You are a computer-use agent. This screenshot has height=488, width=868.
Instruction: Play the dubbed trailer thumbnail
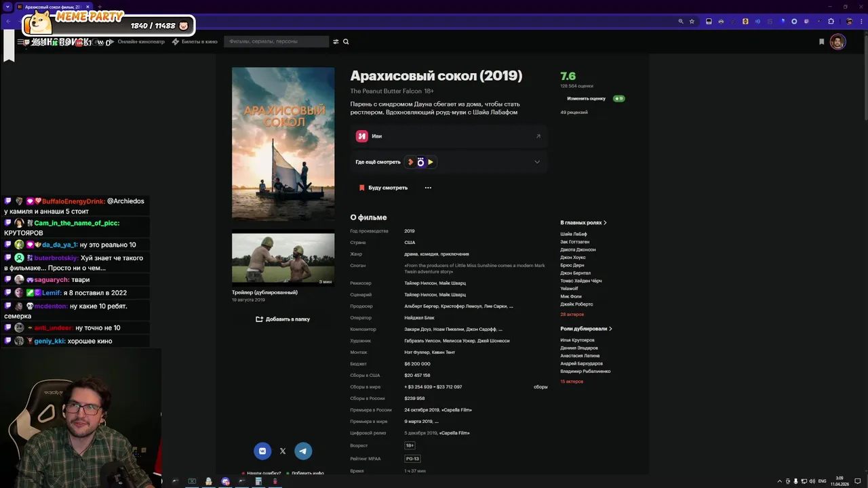pyautogui.click(x=283, y=258)
